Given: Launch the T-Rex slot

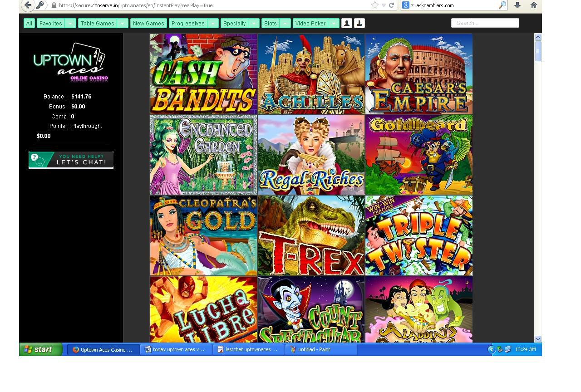Looking at the screenshot, I should [x=311, y=235].
